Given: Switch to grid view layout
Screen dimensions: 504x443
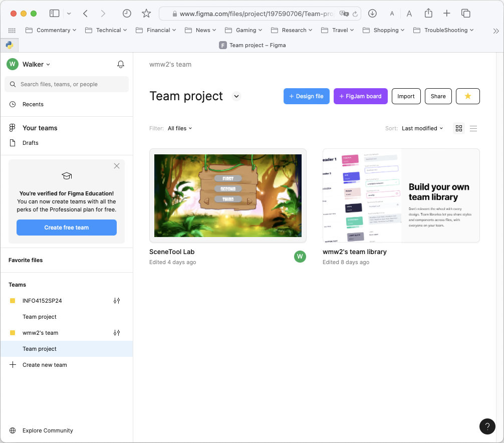Looking at the screenshot, I should coord(459,128).
